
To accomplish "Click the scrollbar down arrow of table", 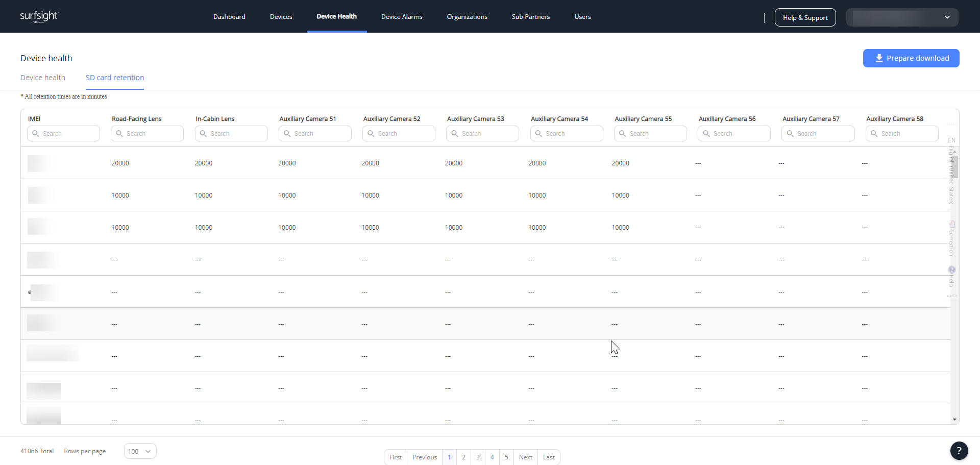I will (954, 420).
